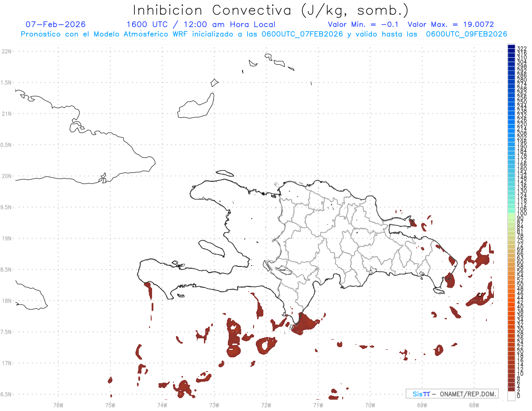Click the "8.5N" latitude label
Screen dimensions: 532x411
[x=6, y=269]
